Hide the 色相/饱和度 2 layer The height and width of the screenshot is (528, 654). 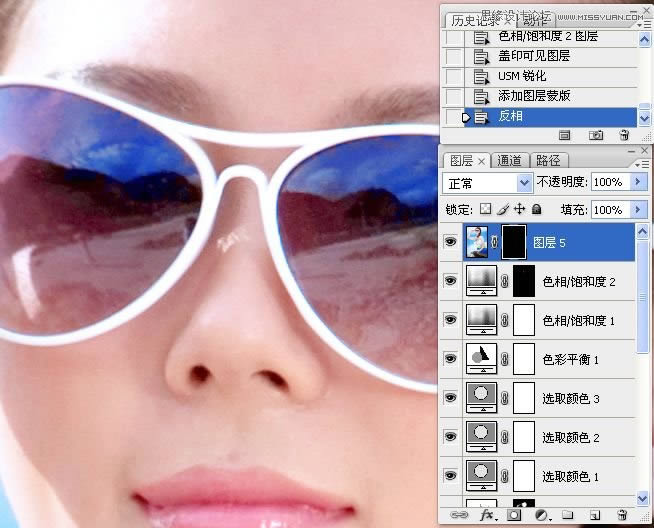(450, 280)
